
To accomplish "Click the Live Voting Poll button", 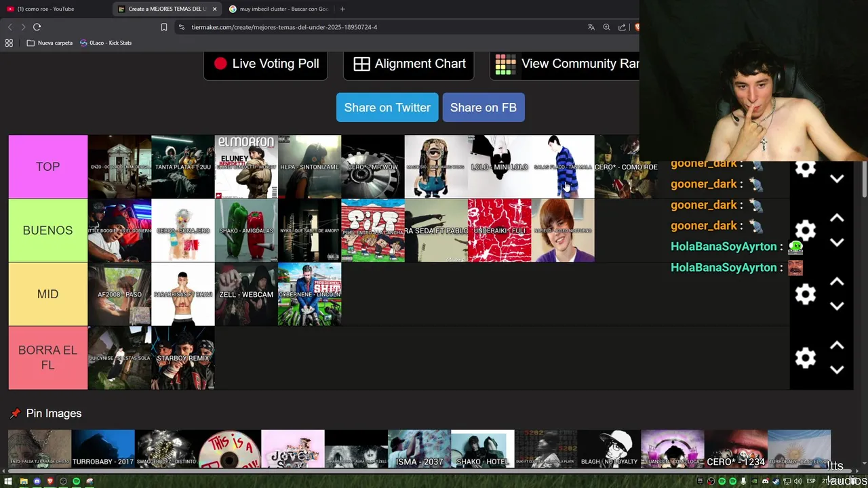I will (x=266, y=64).
